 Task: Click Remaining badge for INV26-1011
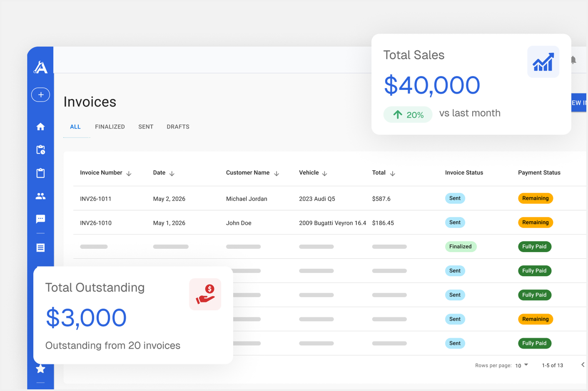click(x=536, y=198)
